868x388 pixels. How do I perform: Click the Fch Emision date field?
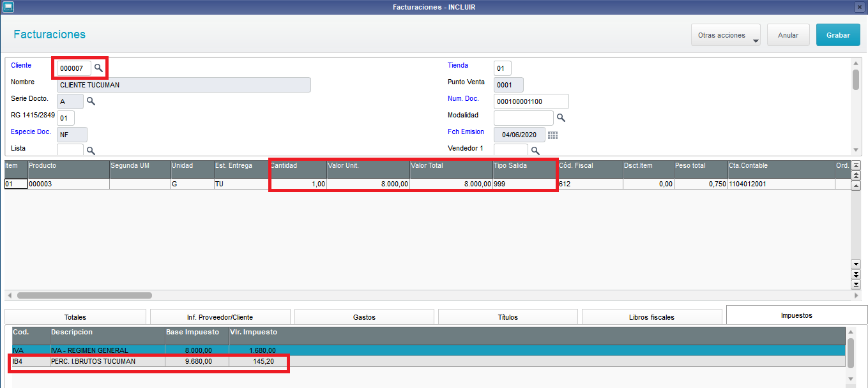[x=520, y=135]
